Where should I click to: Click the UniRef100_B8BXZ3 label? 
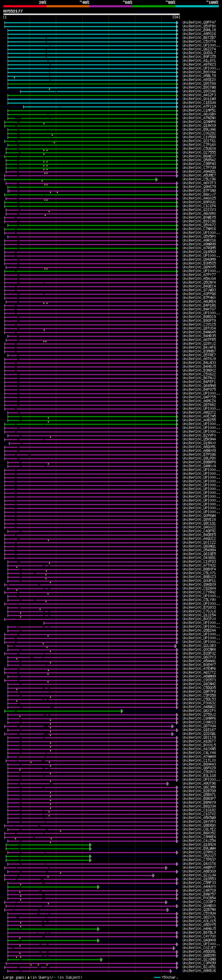(199, 577)
